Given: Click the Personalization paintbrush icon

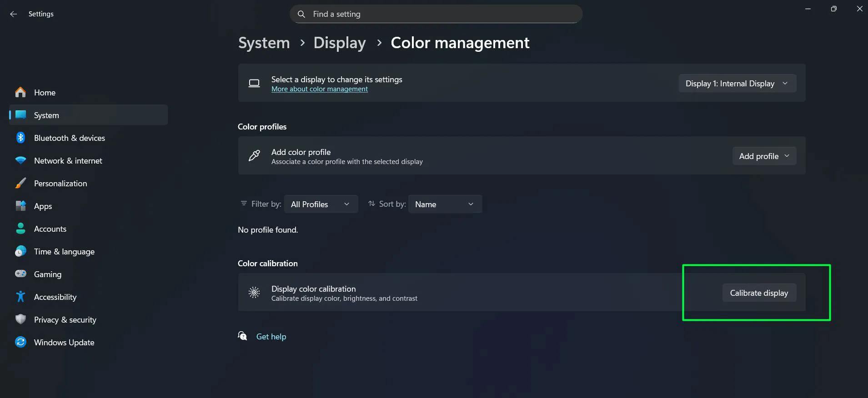Looking at the screenshot, I should (x=20, y=183).
